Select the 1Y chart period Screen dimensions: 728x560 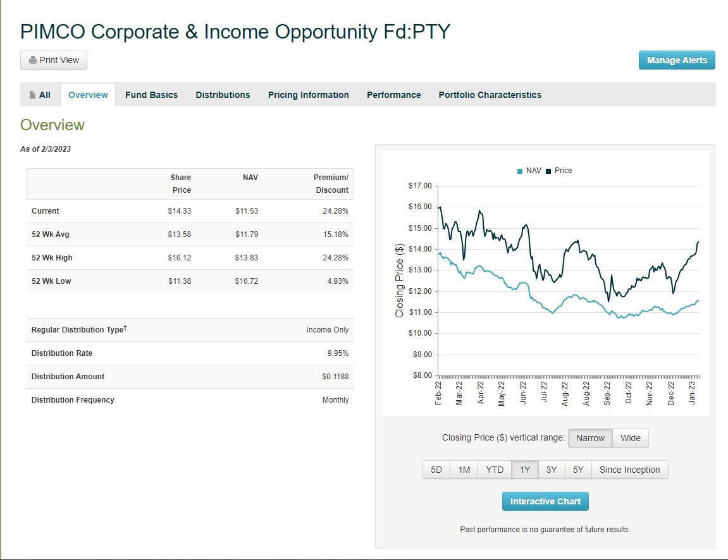[x=524, y=470]
